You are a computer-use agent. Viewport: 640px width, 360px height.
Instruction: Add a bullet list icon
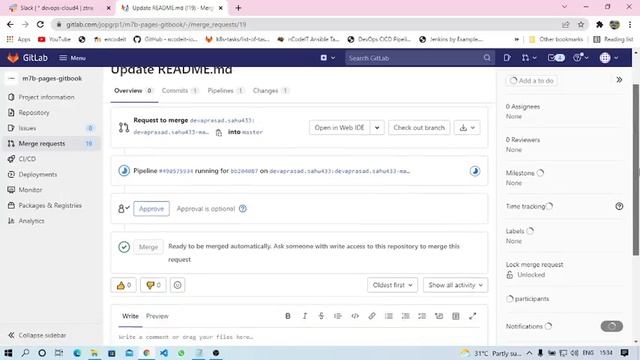(x=389, y=316)
